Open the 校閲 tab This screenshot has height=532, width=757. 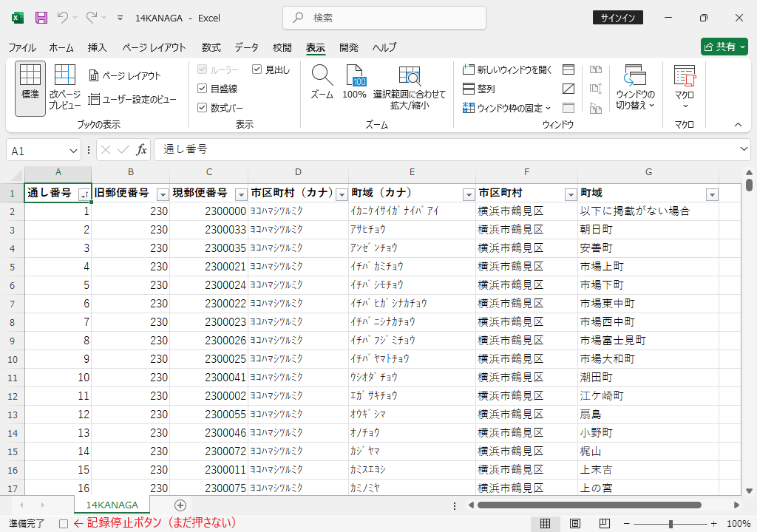[x=282, y=47]
